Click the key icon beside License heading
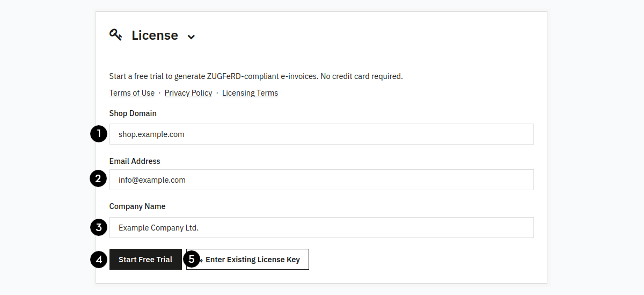Screen dimensions: 644x295 (116, 35)
